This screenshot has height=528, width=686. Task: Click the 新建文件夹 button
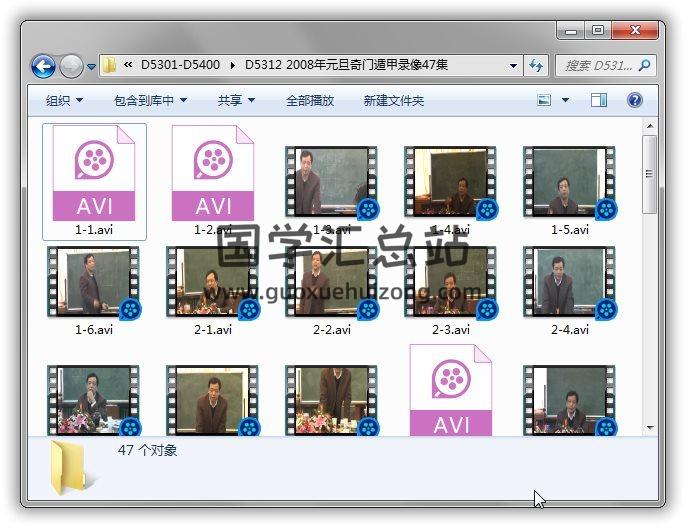coord(393,100)
